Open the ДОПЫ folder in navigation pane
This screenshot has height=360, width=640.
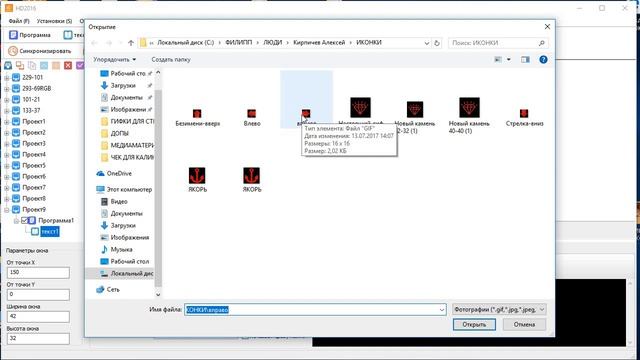(x=120, y=133)
